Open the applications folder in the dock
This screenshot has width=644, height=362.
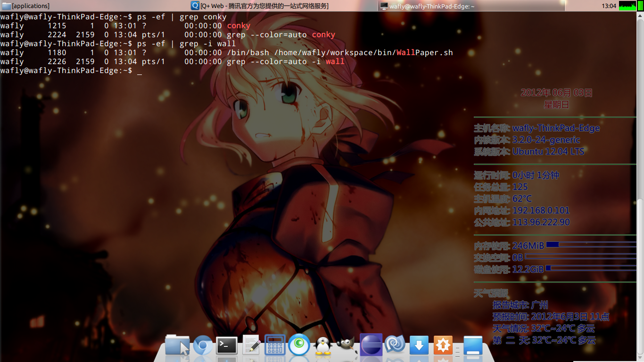(x=177, y=346)
